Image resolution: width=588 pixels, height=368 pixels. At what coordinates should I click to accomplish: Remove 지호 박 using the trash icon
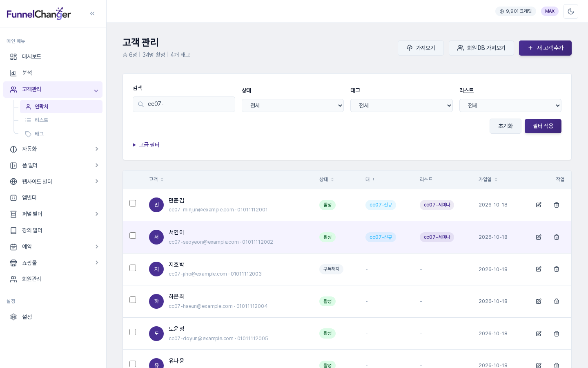[x=557, y=269]
